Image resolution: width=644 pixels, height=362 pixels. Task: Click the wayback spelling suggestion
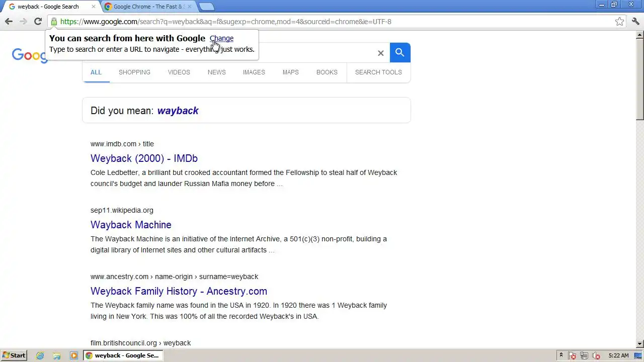[178, 111]
